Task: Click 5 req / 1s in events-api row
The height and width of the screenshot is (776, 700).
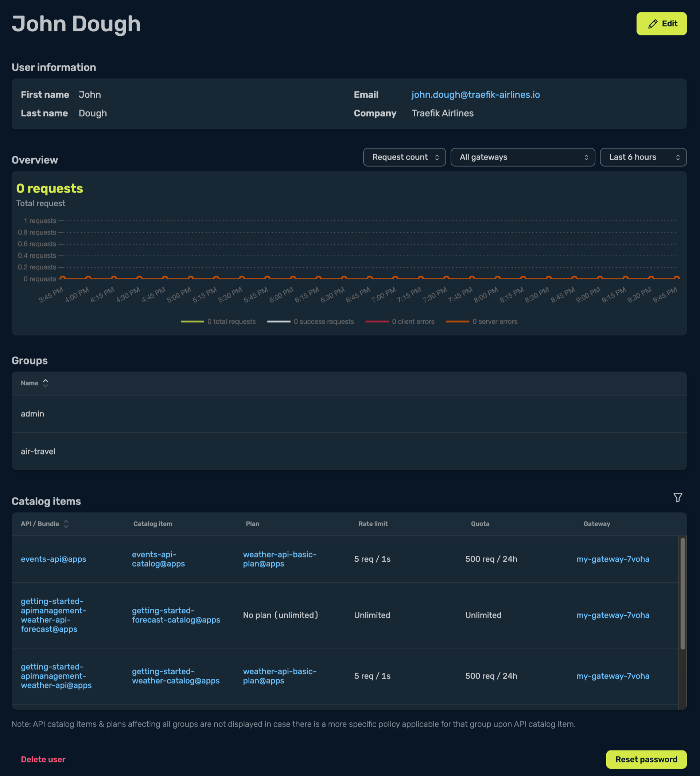Action: click(x=372, y=559)
